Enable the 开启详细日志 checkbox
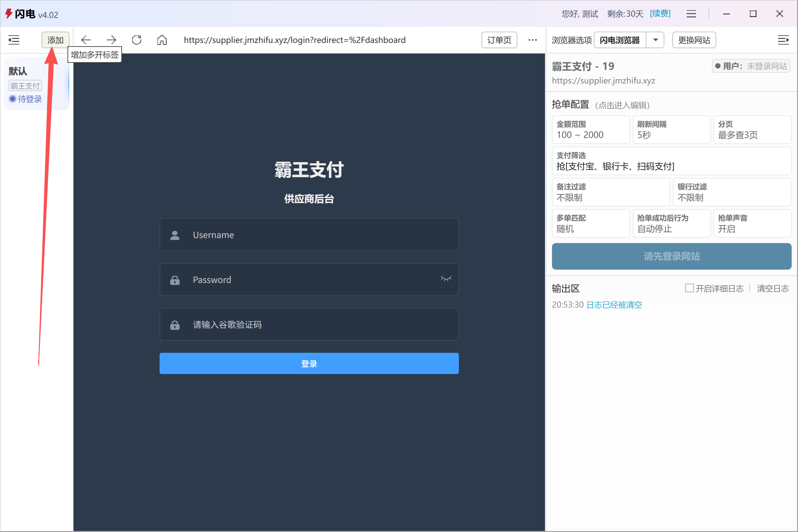 click(689, 288)
